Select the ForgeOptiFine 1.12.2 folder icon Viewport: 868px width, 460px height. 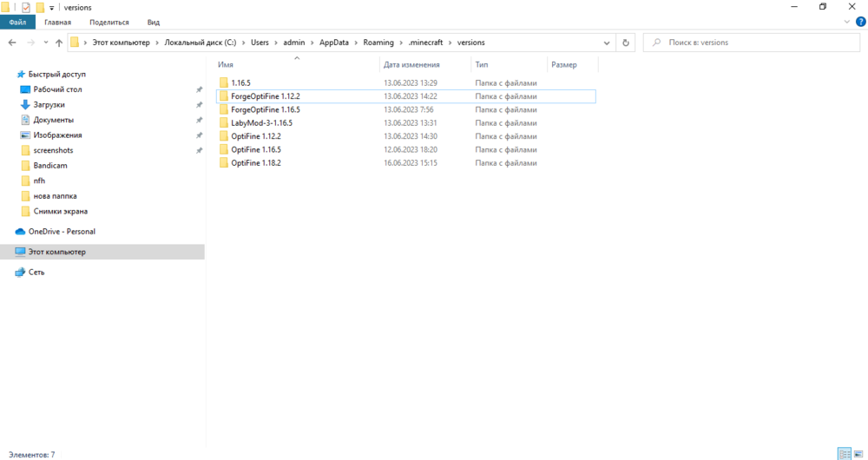tap(224, 96)
